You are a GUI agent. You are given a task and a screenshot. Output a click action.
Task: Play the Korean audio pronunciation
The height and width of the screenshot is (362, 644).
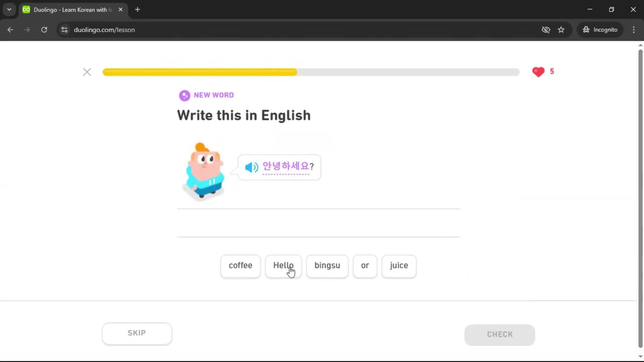251,167
